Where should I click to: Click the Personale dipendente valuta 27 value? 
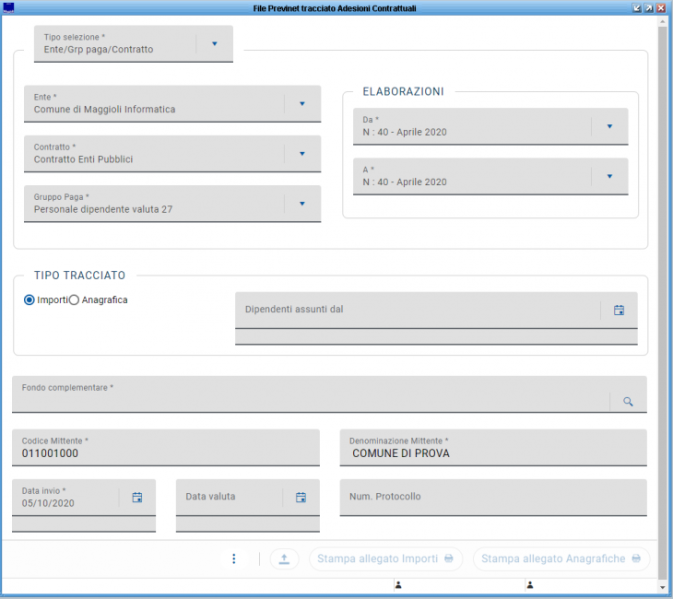tap(103, 209)
